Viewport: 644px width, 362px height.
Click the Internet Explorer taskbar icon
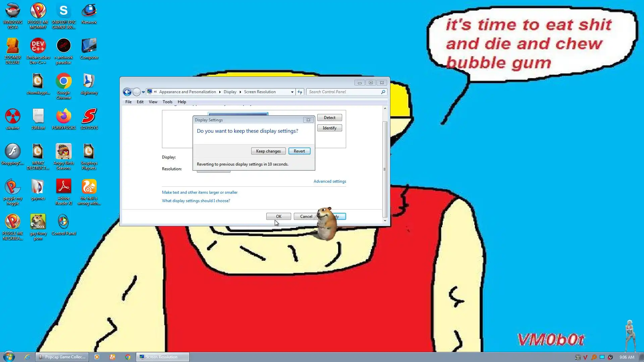pyautogui.click(x=27, y=357)
